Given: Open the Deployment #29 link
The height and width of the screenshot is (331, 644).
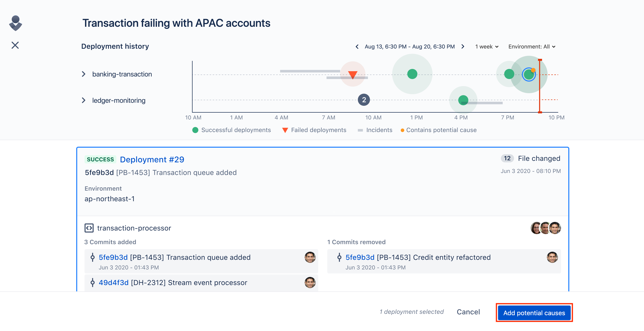Looking at the screenshot, I should (152, 160).
